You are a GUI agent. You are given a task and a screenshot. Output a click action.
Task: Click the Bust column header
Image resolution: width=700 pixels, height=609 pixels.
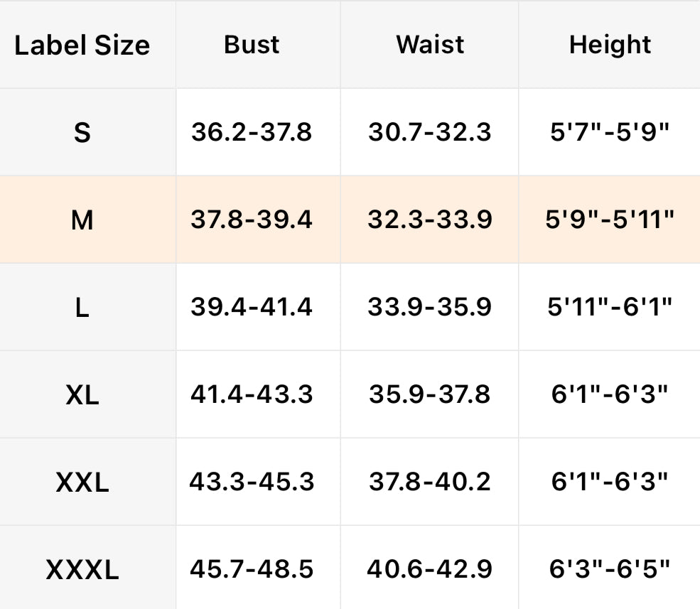pyautogui.click(x=252, y=45)
